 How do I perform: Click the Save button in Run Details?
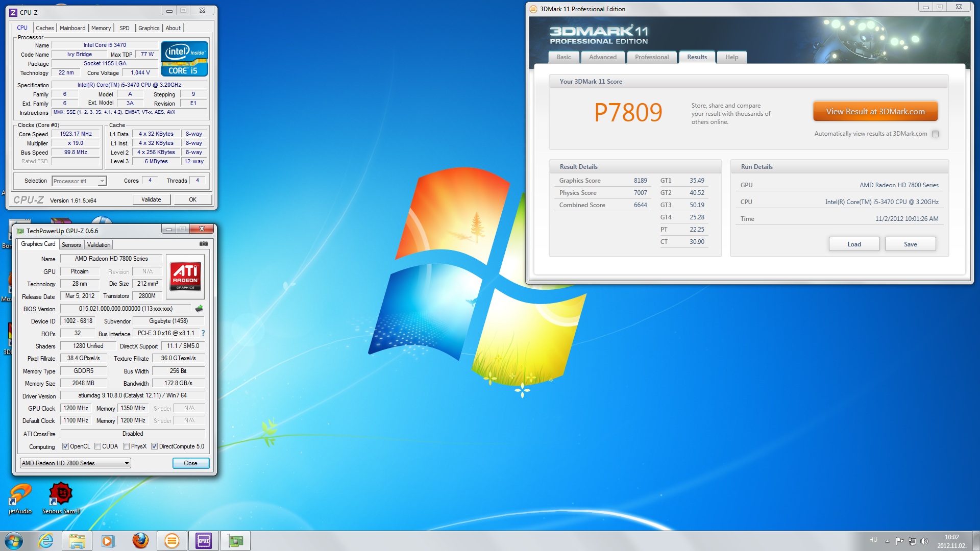click(910, 244)
